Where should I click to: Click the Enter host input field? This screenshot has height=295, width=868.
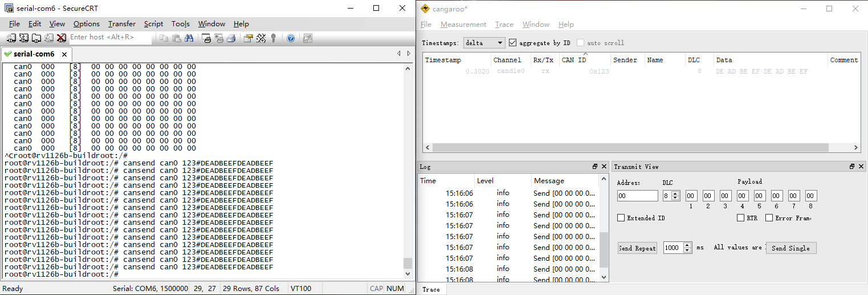click(111, 37)
